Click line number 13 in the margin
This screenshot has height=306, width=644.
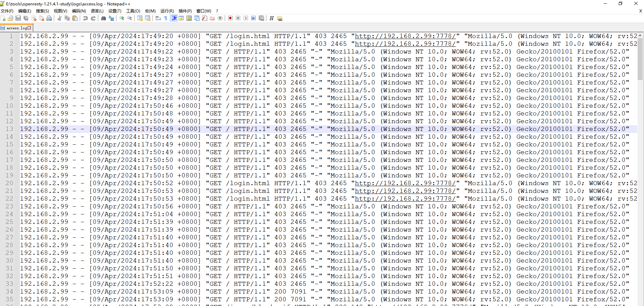(x=9, y=129)
